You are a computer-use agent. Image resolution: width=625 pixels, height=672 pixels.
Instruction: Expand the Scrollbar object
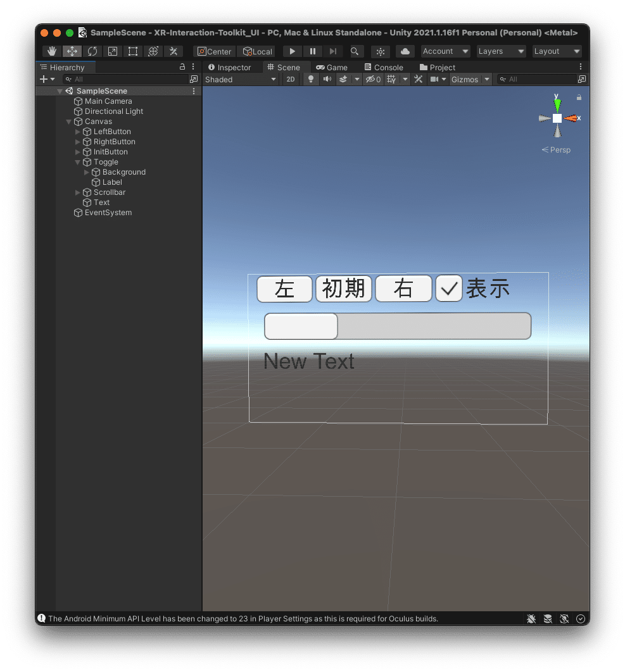(78, 192)
